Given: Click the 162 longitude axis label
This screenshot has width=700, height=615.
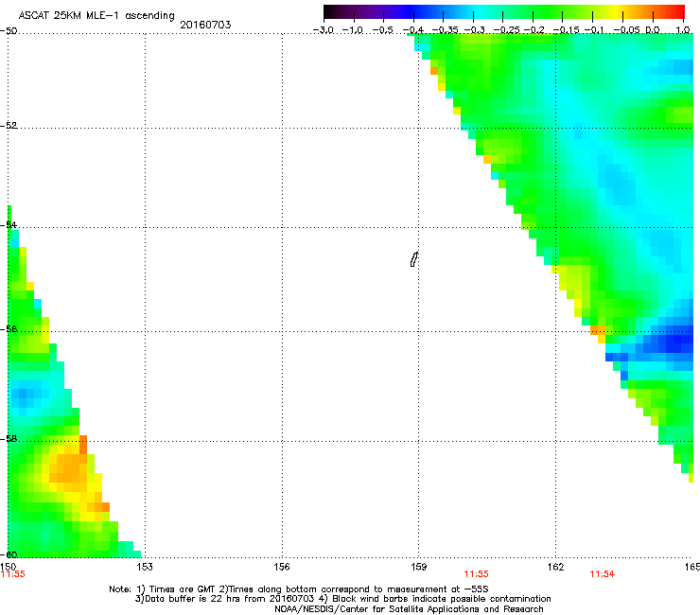Looking at the screenshot, I should click(555, 567).
